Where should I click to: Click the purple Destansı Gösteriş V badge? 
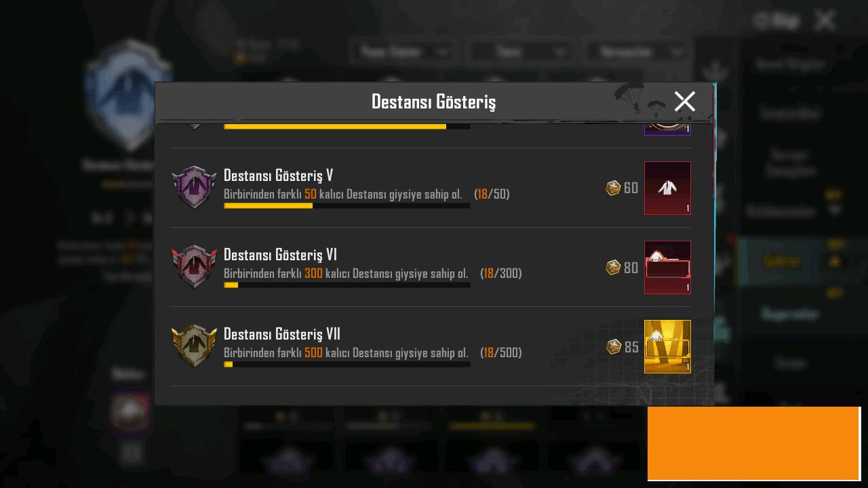[x=195, y=188]
